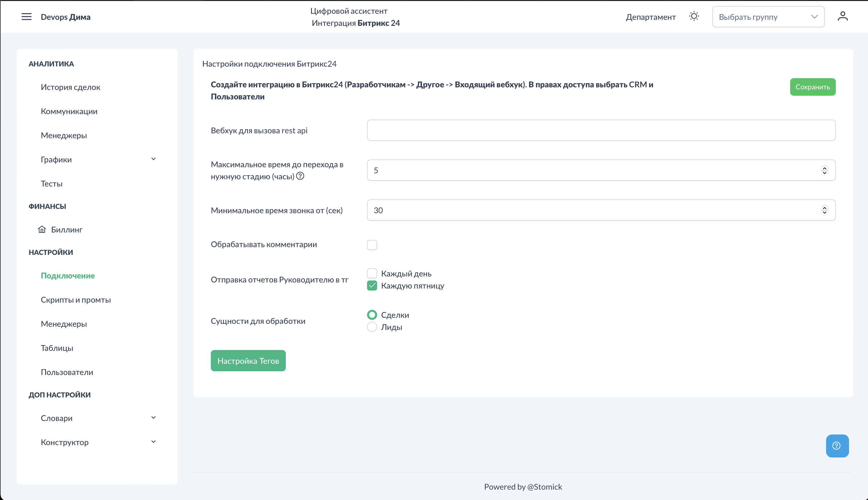This screenshot has width=868, height=500.
Task: Click the Настройка Тегов button
Action: [248, 361]
